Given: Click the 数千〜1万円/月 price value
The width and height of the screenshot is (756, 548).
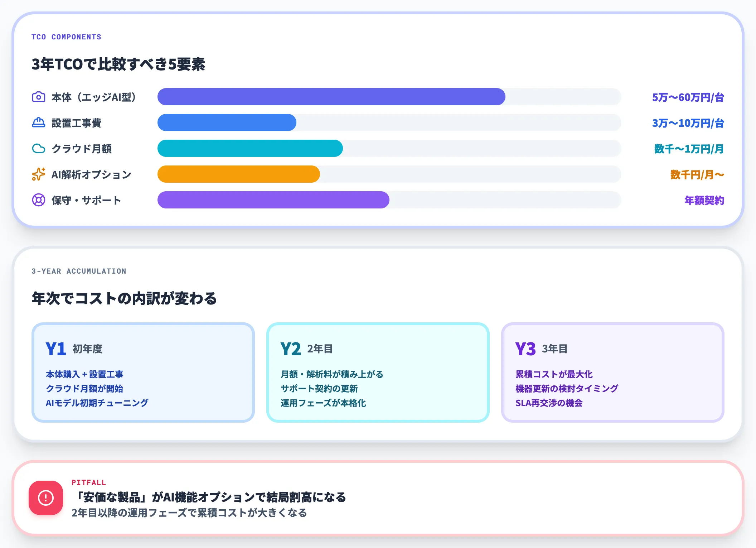Looking at the screenshot, I should click(x=689, y=149).
